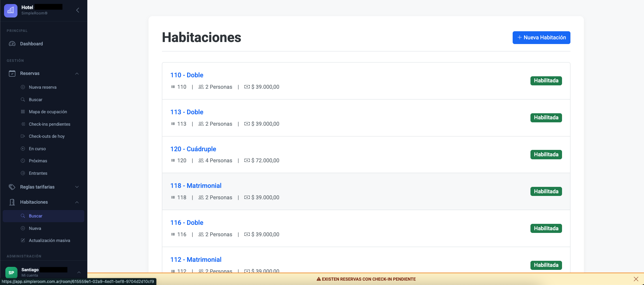Click the Dashboard gauge icon
644x285 pixels.
12,44
